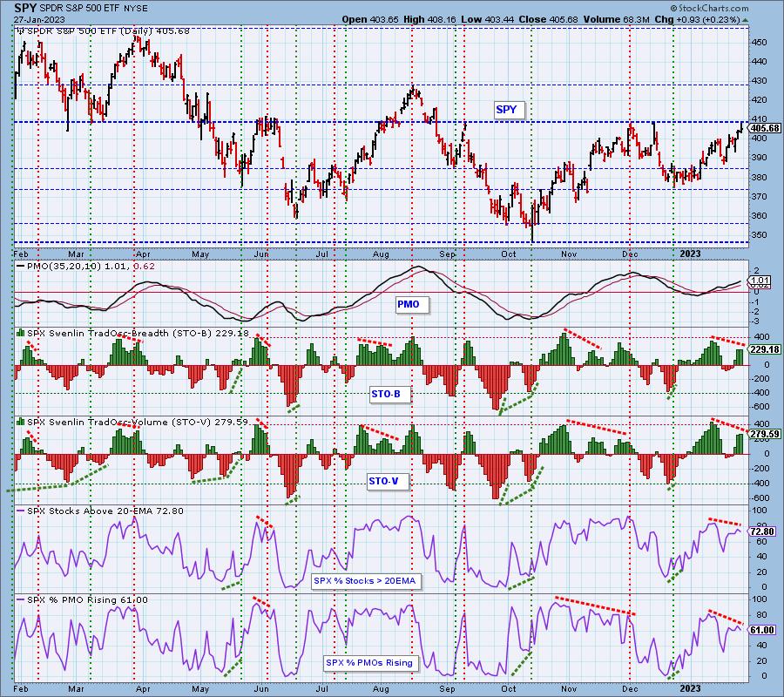The height and width of the screenshot is (697, 784).
Task: Click the 350 price axis label
Action: [x=759, y=235]
